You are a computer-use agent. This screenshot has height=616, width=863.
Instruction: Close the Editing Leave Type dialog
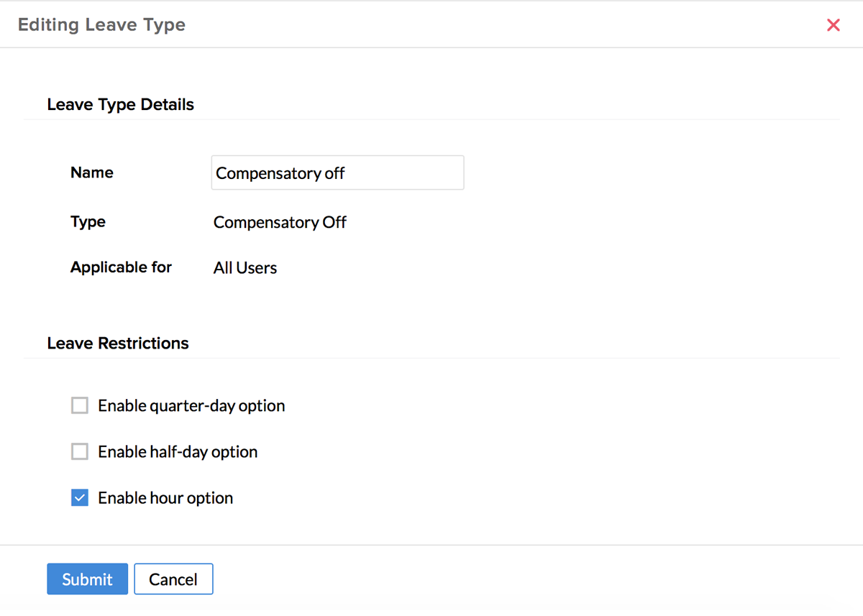[x=834, y=25]
